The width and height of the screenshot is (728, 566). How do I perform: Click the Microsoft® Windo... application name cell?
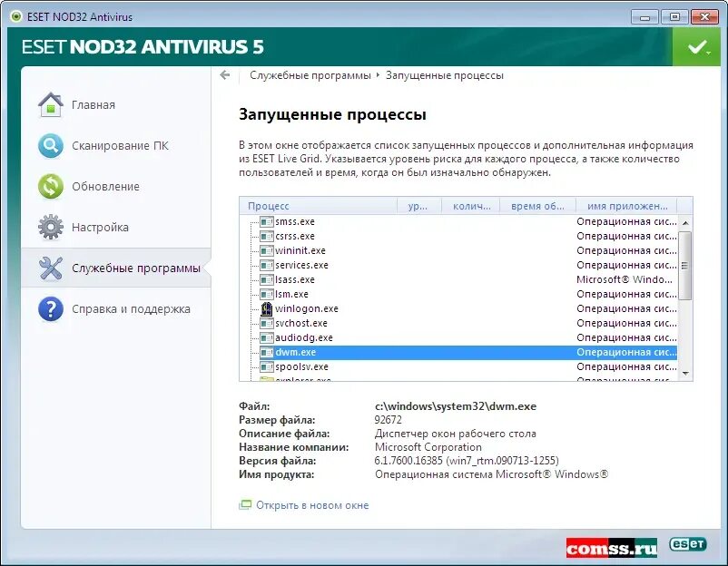pyautogui.click(x=625, y=279)
